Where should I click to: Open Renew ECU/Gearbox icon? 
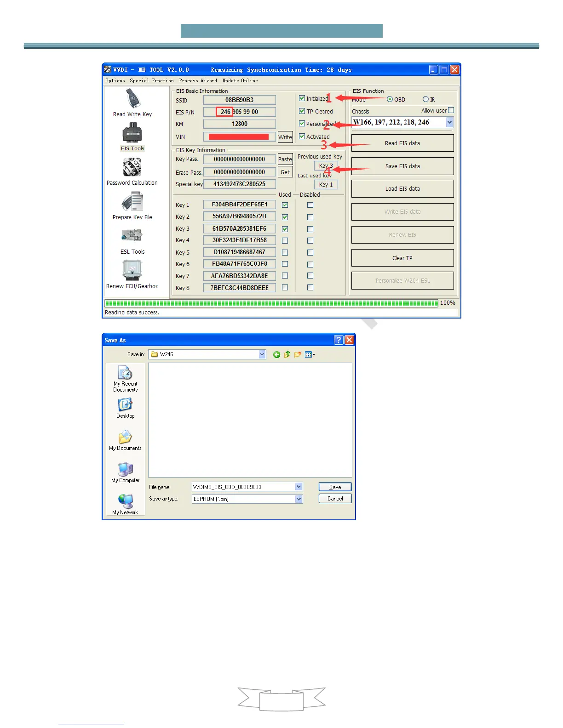[132, 270]
